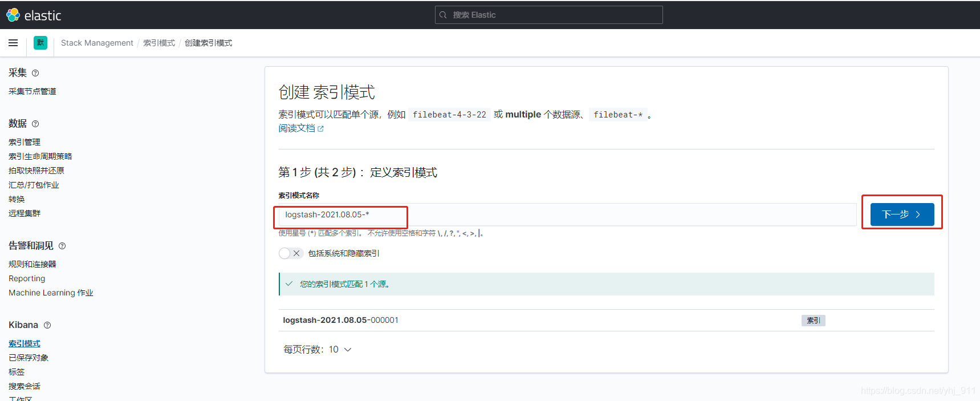Open 搜索会话 in sidebar
This screenshot has width=980, height=401.
[25, 386]
